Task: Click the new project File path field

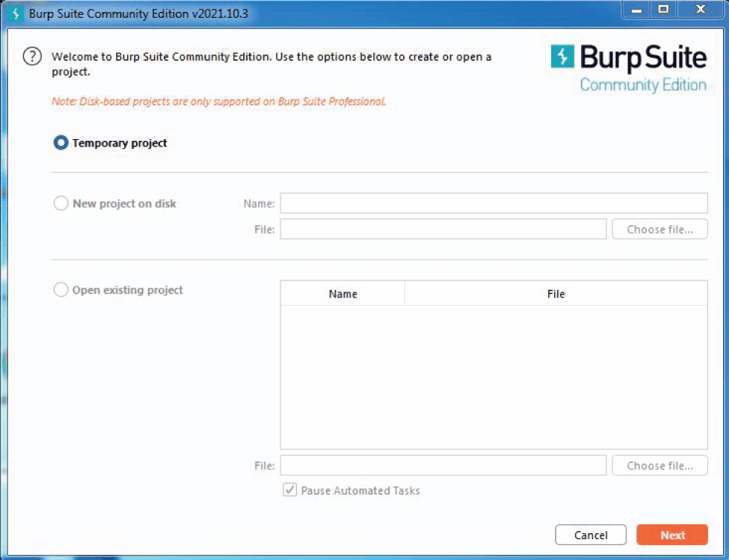Action: [443, 229]
